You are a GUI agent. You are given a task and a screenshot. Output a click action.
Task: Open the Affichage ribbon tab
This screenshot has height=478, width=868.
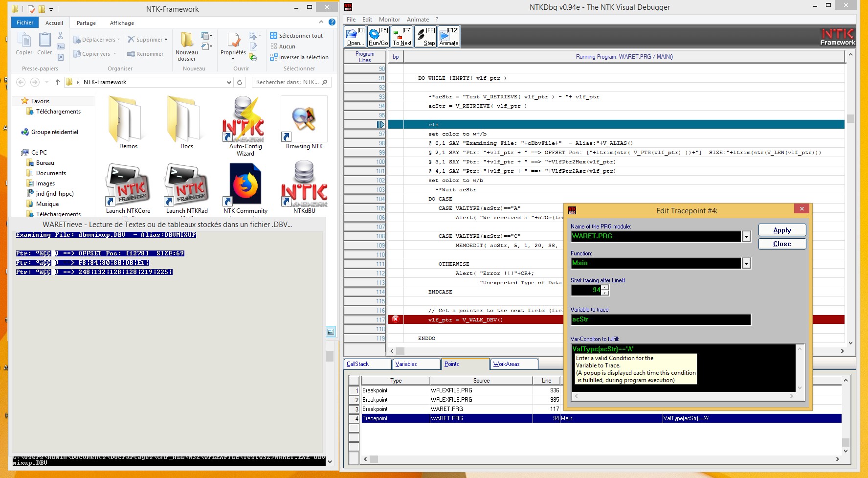coord(122,23)
